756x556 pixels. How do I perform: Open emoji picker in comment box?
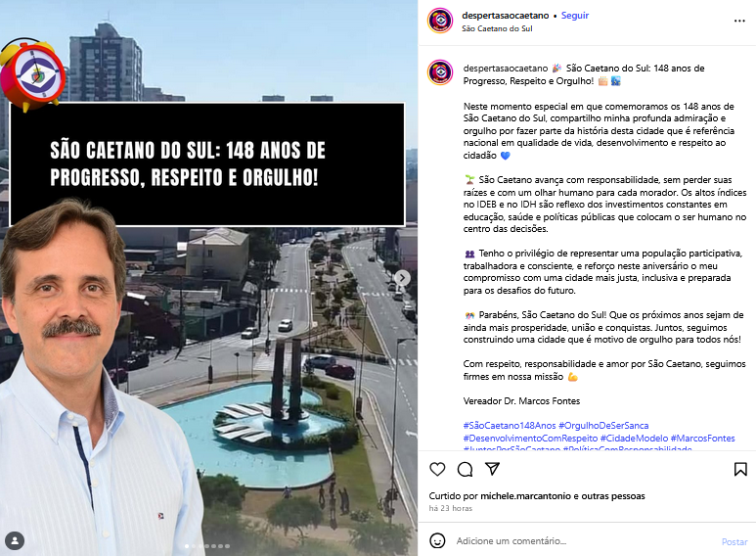(437, 540)
